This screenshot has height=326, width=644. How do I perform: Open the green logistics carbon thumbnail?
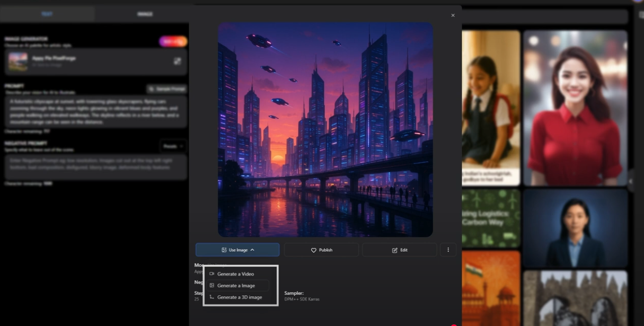491,218
